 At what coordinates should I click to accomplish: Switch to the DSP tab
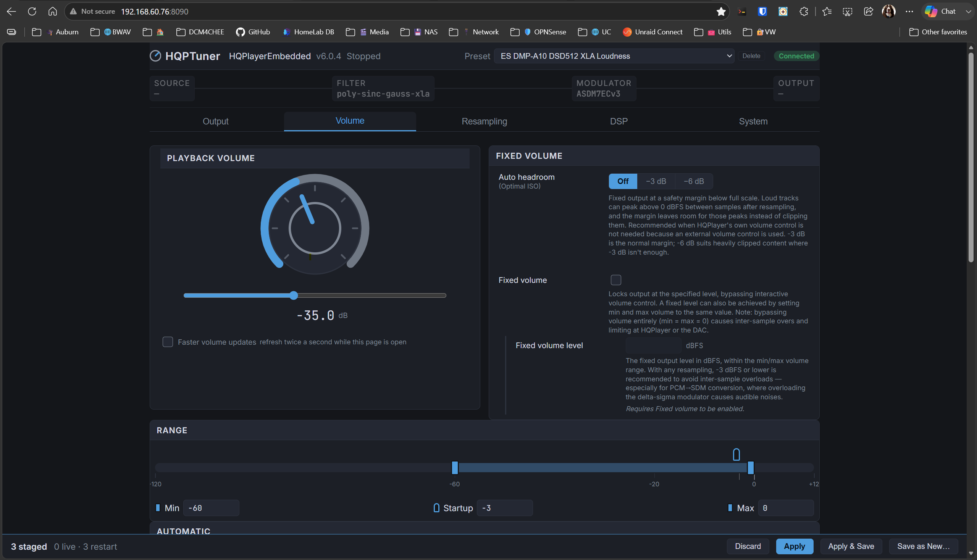(x=618, y=121)
